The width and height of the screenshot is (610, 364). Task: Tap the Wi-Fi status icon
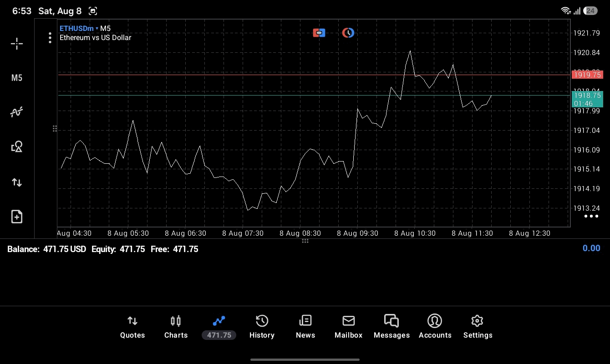(566, 11)
